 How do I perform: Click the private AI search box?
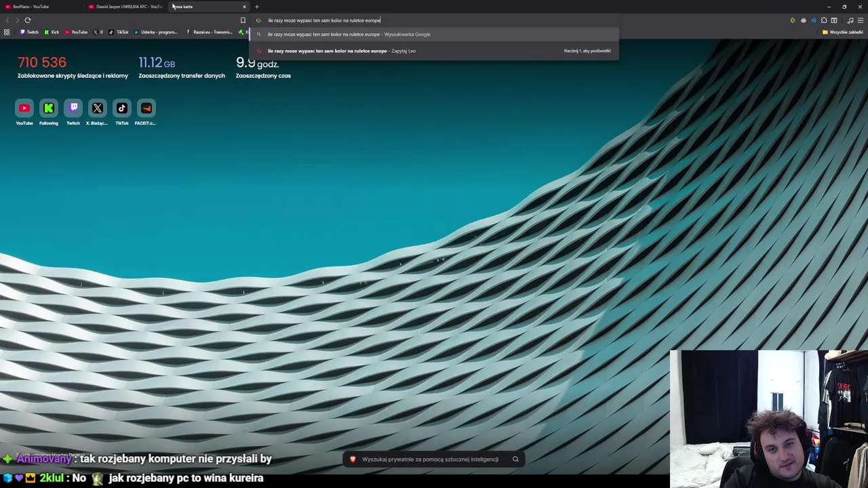click(434, 460)
